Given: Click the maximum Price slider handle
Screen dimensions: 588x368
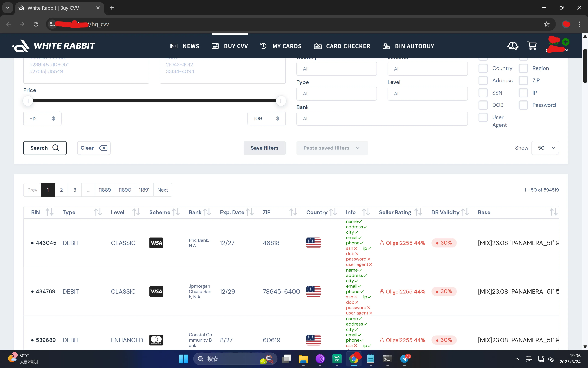Looking at the screenshot, I should (x=281, y=101).
